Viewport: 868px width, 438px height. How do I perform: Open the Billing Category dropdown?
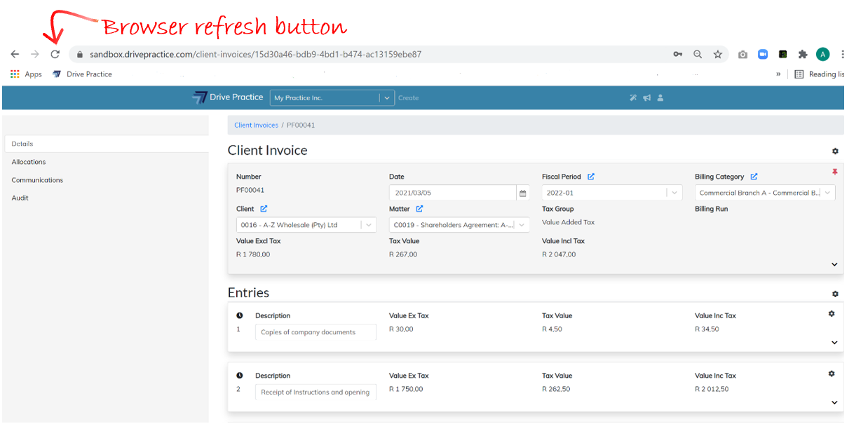827,193
